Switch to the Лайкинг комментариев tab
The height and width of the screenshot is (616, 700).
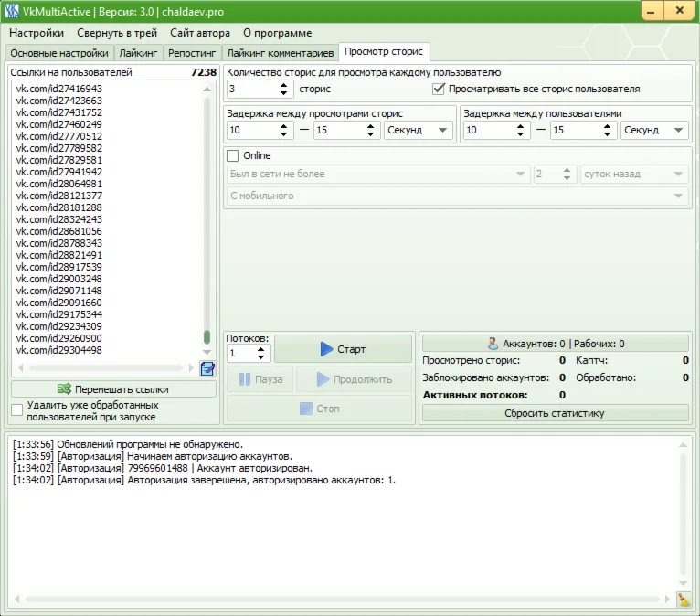[x=280, y=52]
